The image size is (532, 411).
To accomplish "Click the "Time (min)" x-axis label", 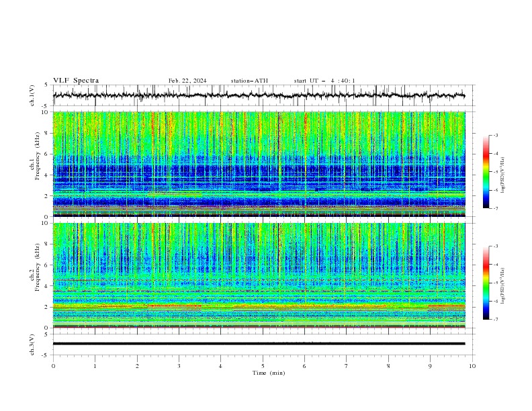I will pos(269,373).
